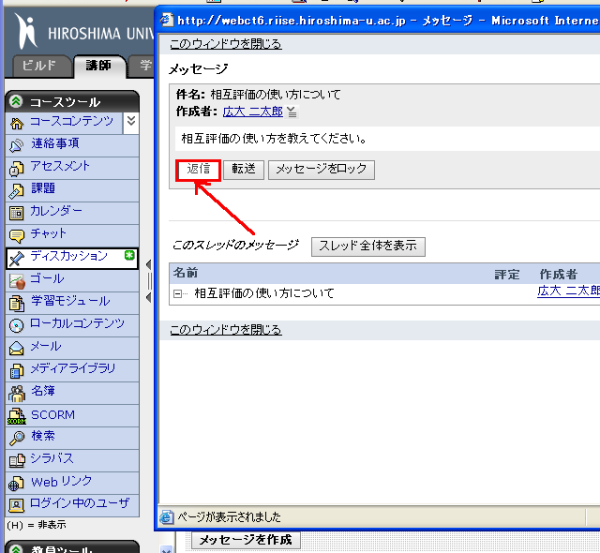Click the 名前 column header
This screenshot has height=553, width=600.
(x=186, y=273)
